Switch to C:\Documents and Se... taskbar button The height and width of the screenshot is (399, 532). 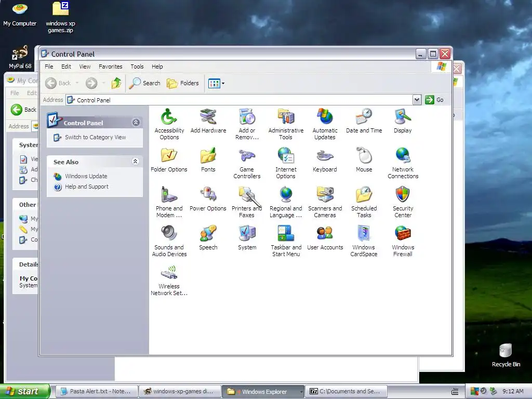(x=346, y=392)
